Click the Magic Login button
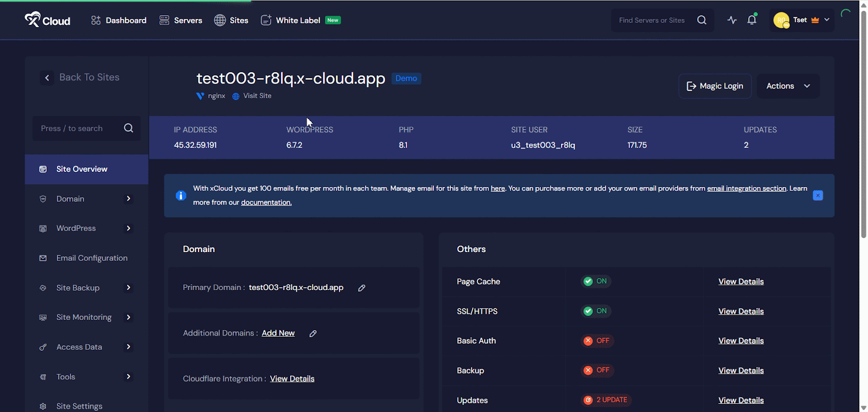 (x=714, y=86)
